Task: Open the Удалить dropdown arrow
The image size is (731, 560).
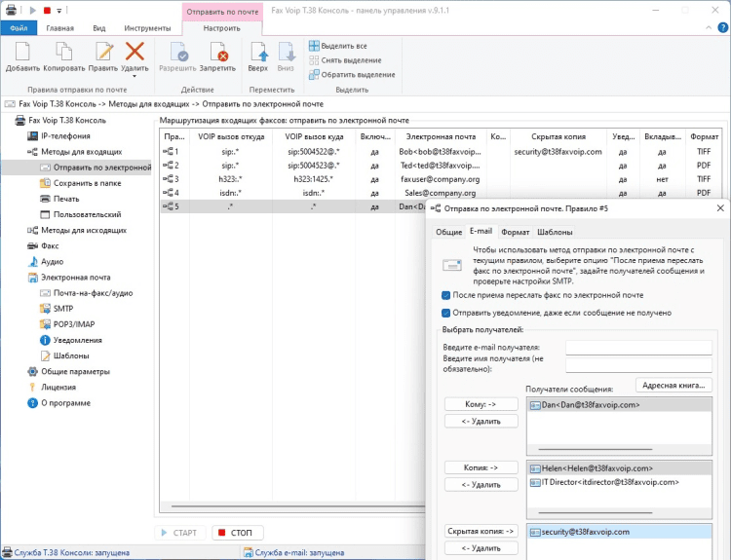Action: point(135,78)
